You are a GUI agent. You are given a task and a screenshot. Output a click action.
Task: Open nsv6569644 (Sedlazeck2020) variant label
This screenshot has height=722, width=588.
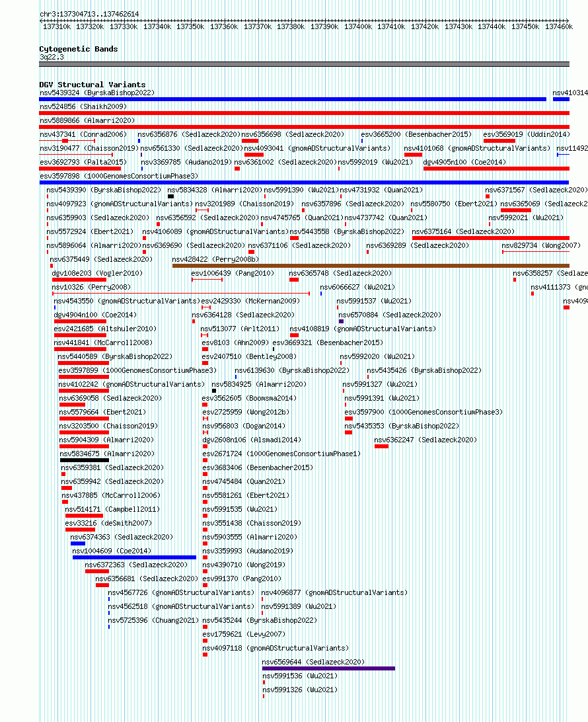point(314,662)
